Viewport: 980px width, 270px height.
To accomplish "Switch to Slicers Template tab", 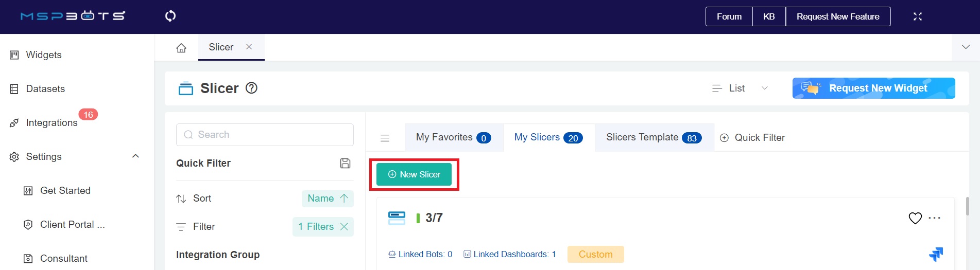I will point(654,137).
